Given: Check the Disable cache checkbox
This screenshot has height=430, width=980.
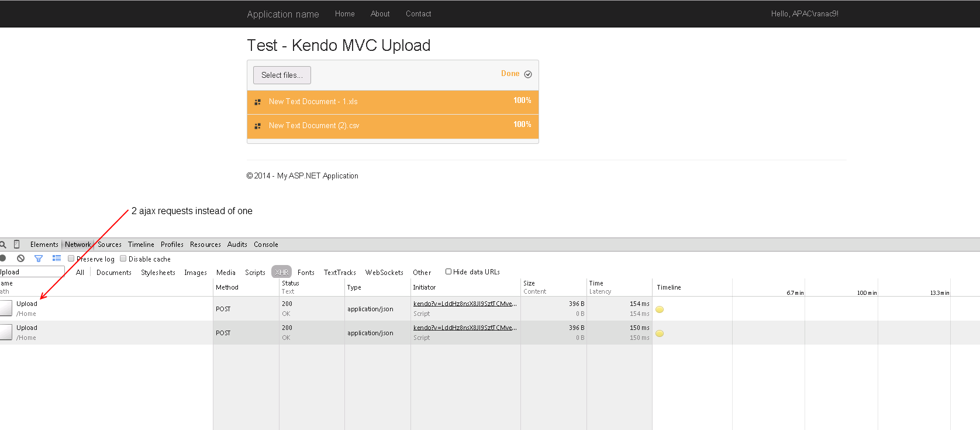Looking at the screenshot, I should 123,259.
